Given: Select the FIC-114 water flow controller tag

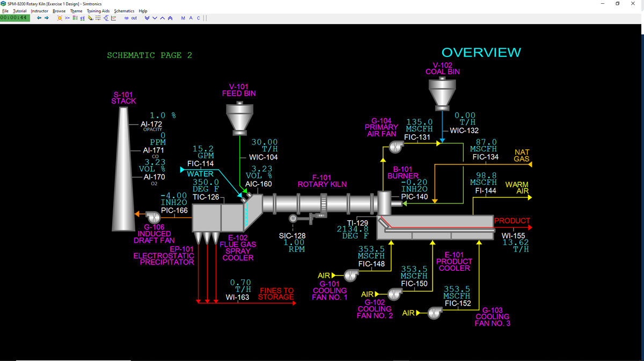Looking at the screenshot, I should click(x=200, y=164).
